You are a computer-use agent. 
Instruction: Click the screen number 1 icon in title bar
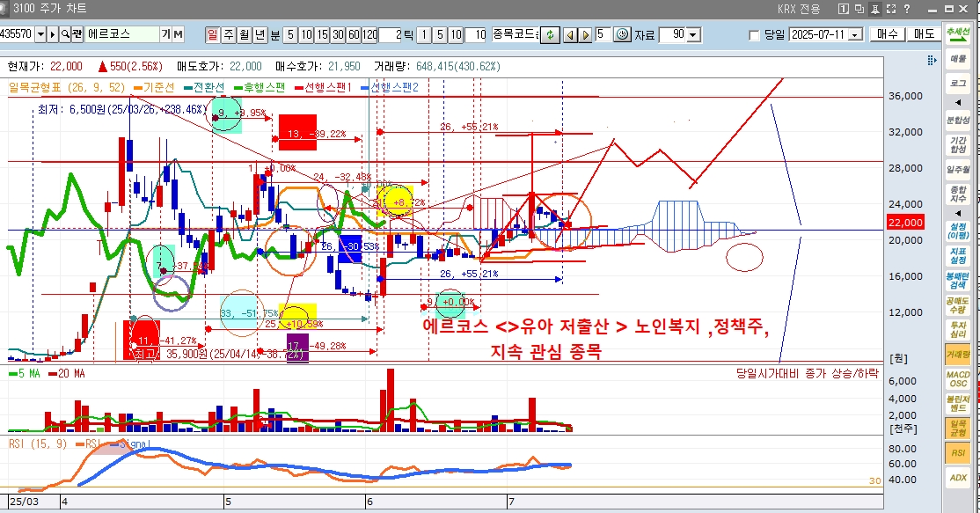[843, 9]
